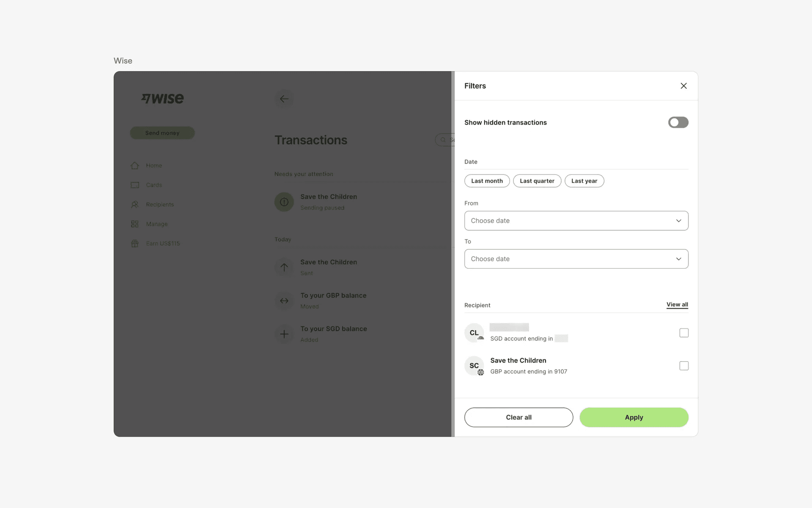Image resolution: width=812 pixels, height=508 pixels.
Task: Click the Sending paused alert icon
Action: point(284,202)
